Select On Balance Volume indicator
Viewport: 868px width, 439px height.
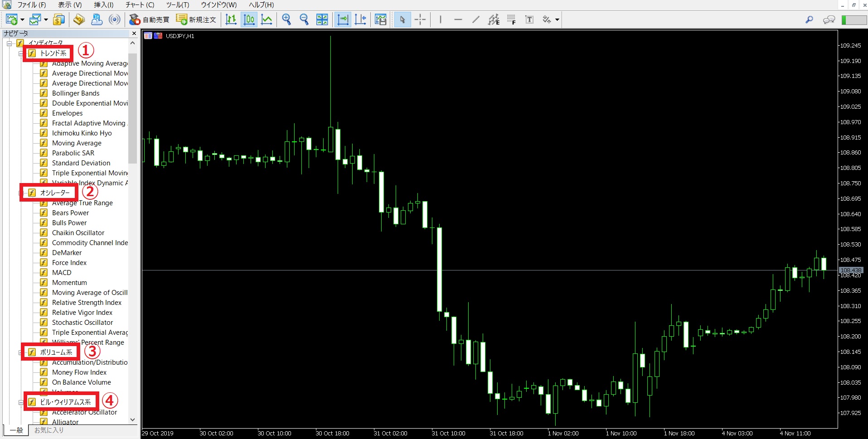81,382
